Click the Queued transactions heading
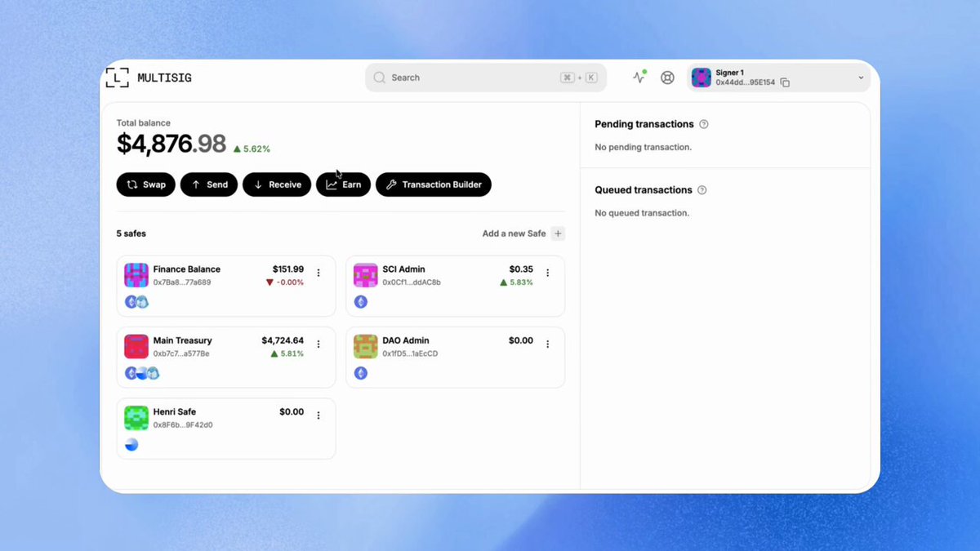Screen dimensions: 980x551 tap(644, 190)
